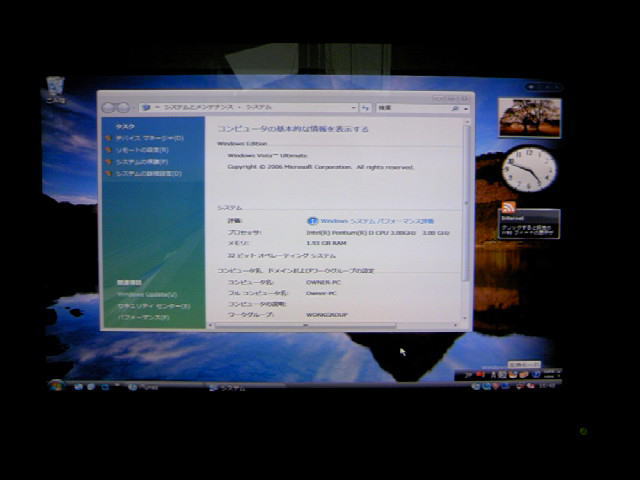Click the first Quick Launch icon
Image resolution: width=640 pixels, height=480 pixels.
79,387
